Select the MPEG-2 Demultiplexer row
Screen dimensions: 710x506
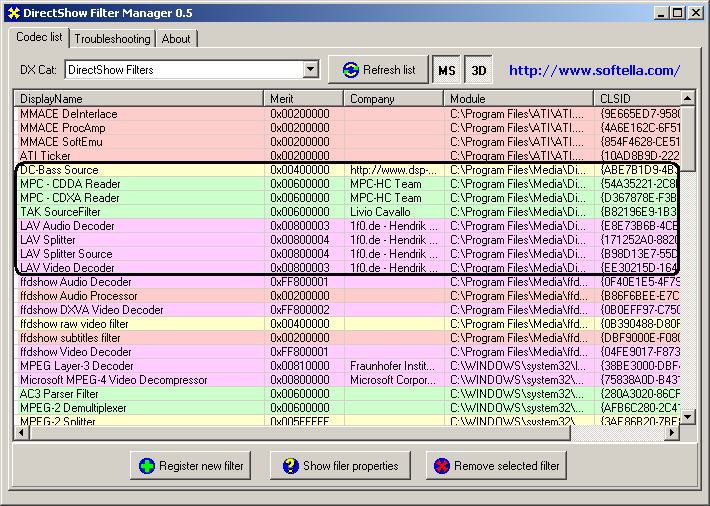coord(347,408)
